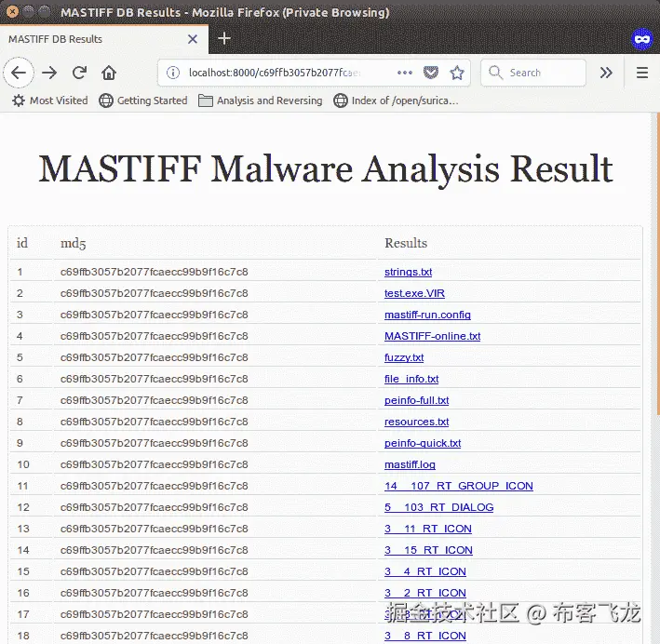Open Most Visited bookmarks
The image size is (660, 644).
50,101
